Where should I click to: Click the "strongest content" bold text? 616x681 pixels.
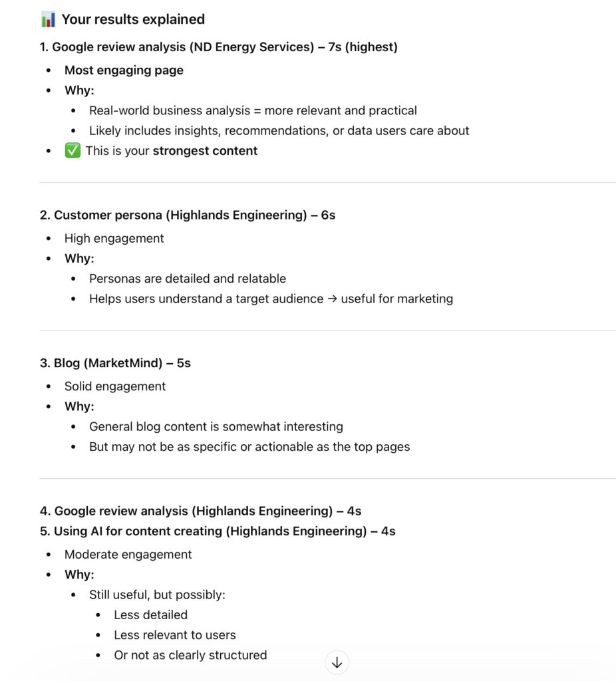pyautogui.click(x=205, y=151)
